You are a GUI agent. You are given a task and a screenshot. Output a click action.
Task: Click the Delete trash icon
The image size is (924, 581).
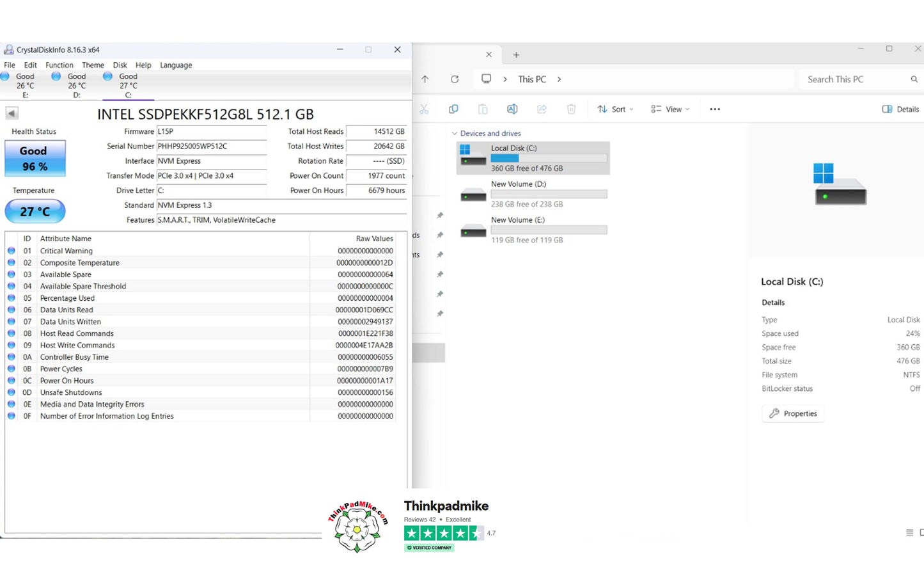pyautogui.click(x=571, y=109)
